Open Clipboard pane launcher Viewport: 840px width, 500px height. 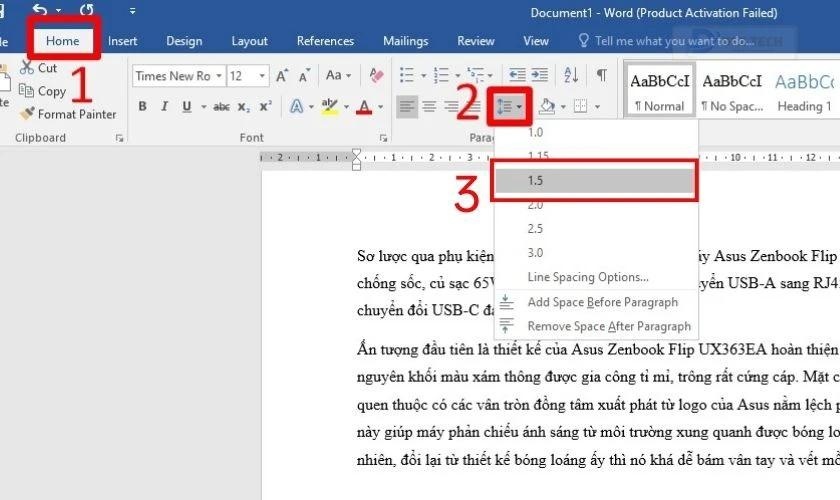point(119,138)
